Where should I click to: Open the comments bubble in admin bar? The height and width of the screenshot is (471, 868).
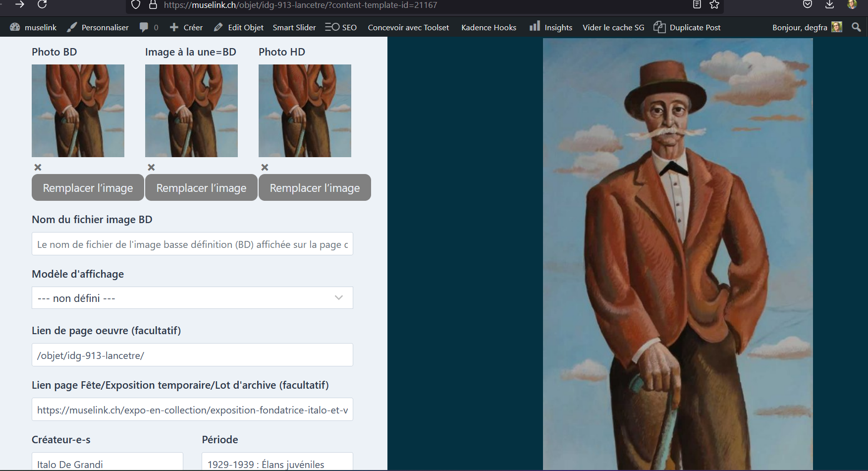coord(149,27)
